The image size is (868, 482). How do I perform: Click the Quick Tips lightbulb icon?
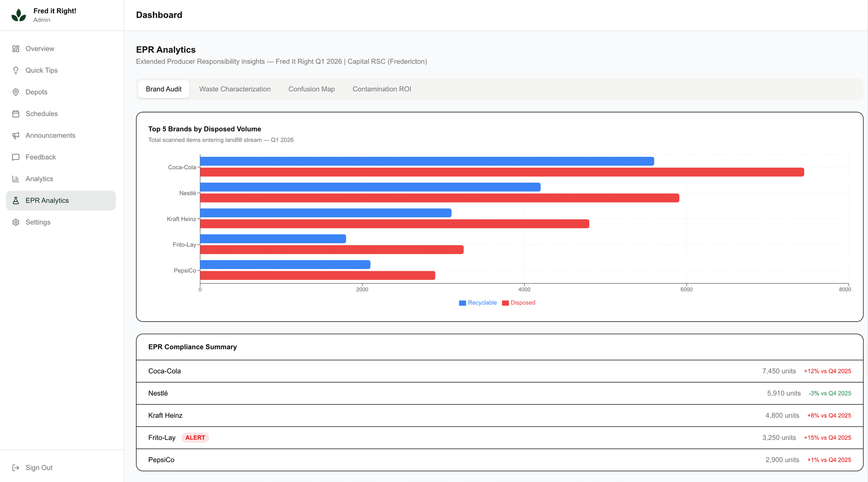tap(16, 71)
